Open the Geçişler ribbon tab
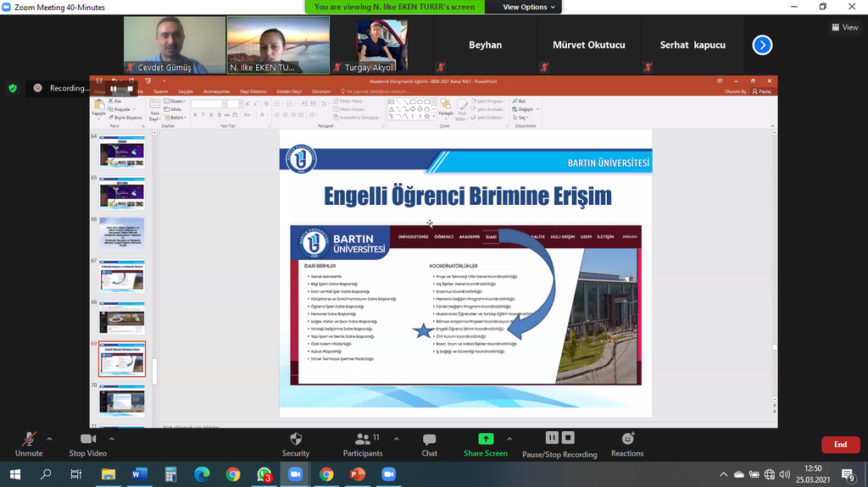This screenshot has width=868, height=487. (x=186, y=91)
